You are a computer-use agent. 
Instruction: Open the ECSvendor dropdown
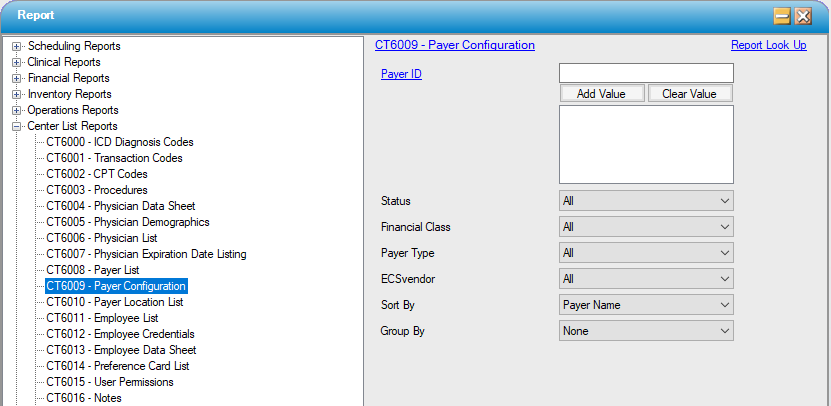(646, 279)
